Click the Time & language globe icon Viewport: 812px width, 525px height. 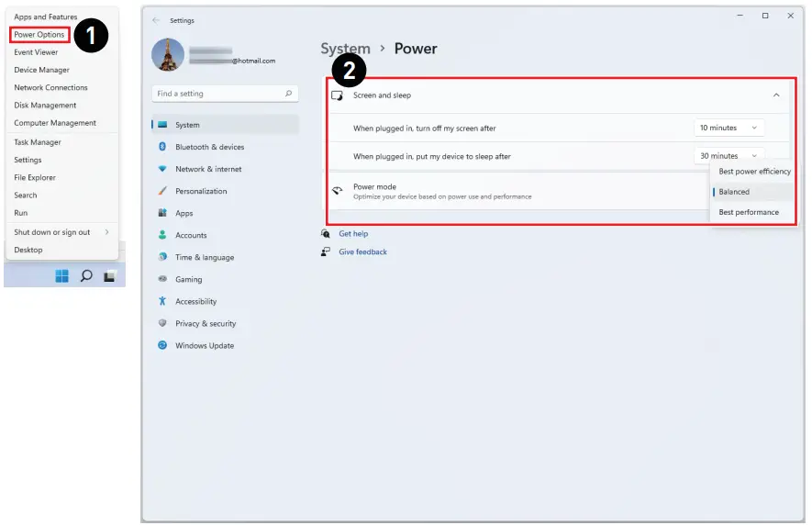pos(162,257)
